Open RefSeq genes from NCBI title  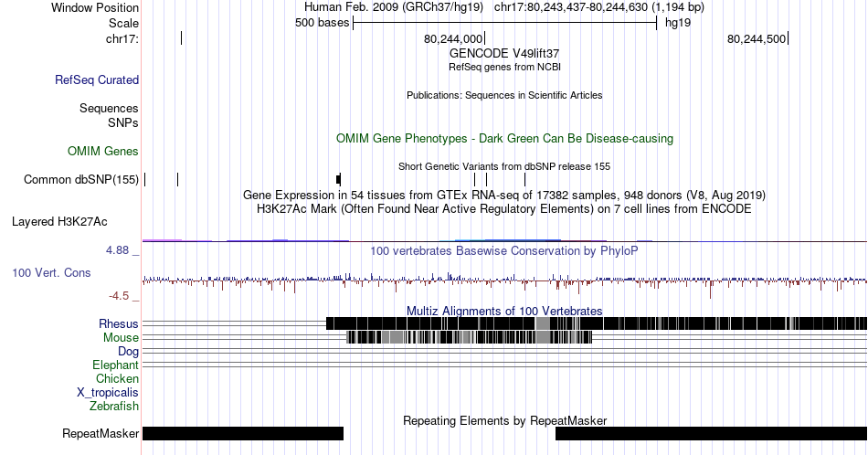click(504, 67)
